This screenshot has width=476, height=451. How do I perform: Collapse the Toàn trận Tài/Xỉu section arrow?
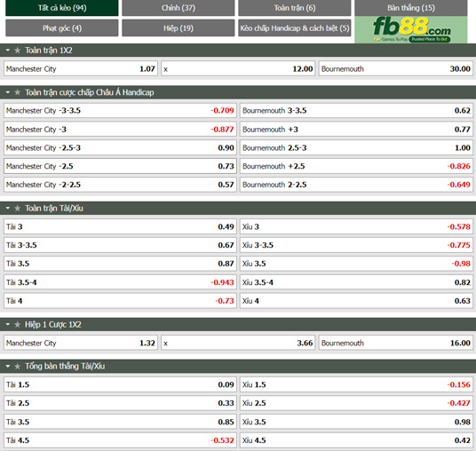pos(8,209)
